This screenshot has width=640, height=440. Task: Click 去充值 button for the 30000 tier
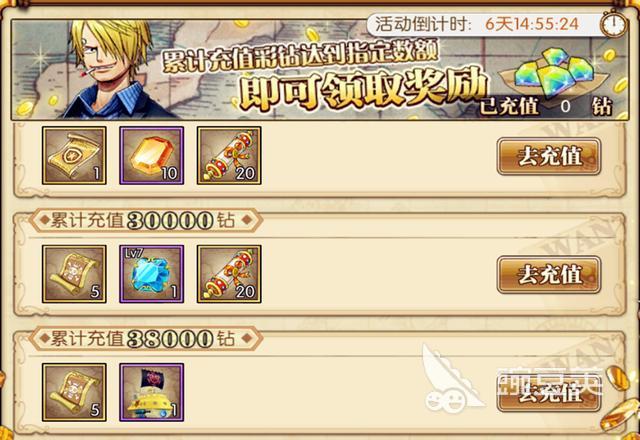pos(549,275)
